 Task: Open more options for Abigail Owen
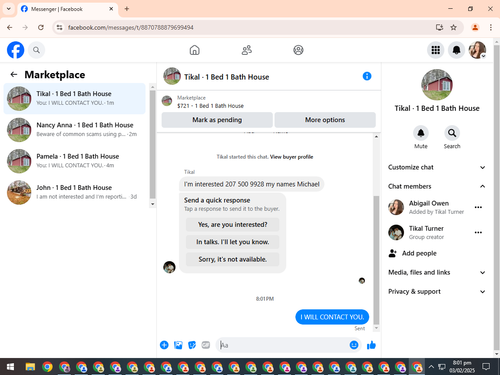tap(478, 207)
